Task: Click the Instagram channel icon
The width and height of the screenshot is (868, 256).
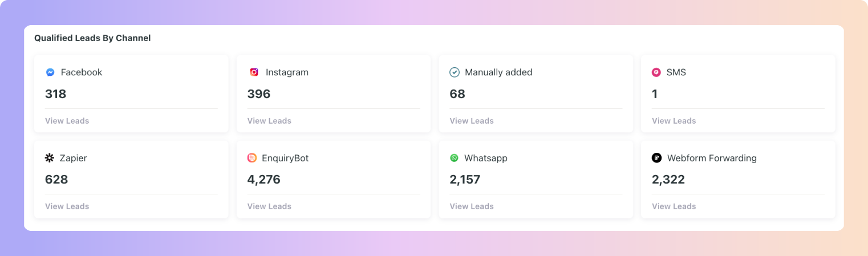Action: click(254, 72)
